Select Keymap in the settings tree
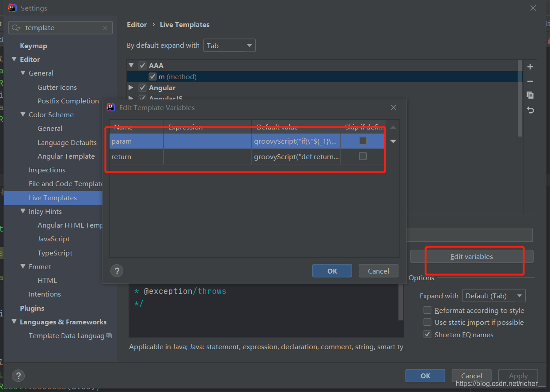 [34, 46]
